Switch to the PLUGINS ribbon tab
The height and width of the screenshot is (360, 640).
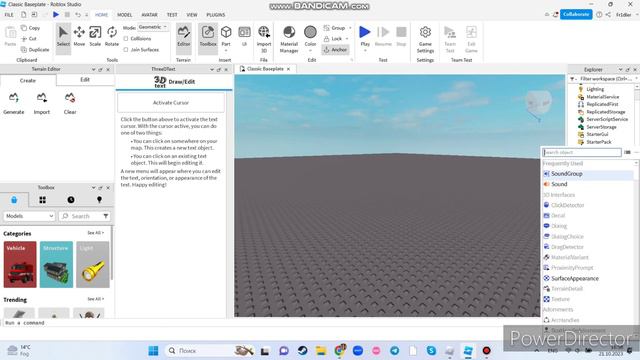216,15
